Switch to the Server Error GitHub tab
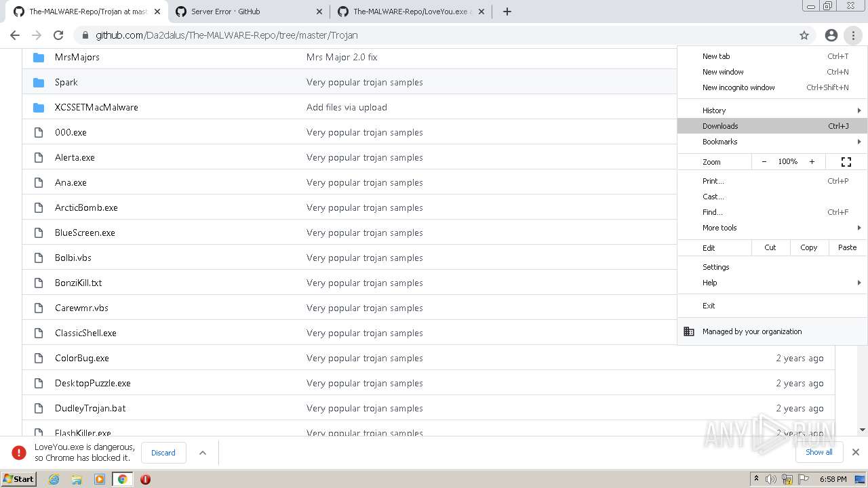 248,12
